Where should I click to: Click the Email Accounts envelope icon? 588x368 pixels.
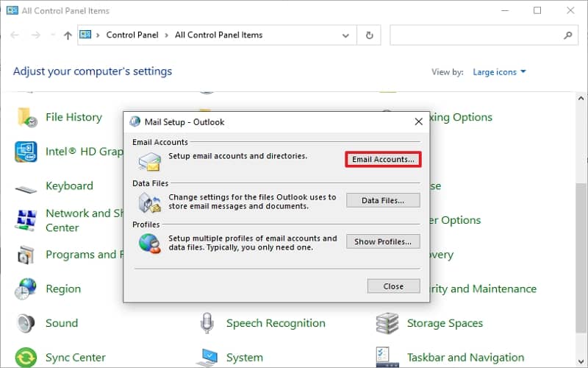click(x=149, y=161)
